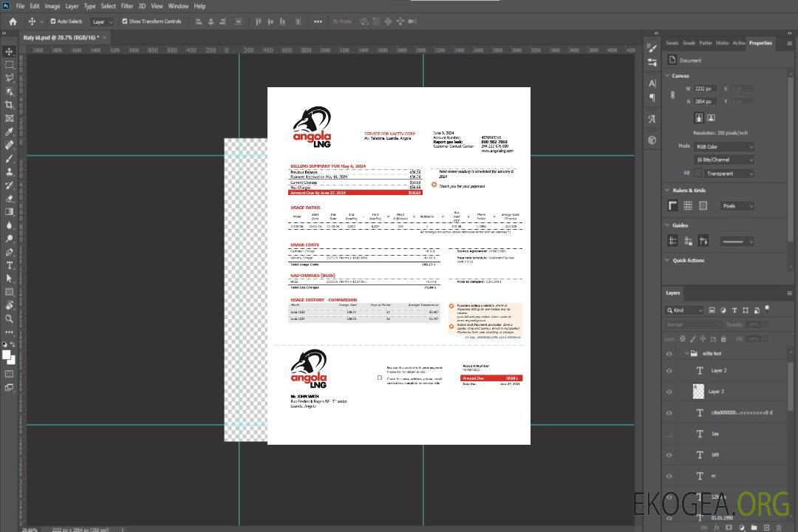Viewport: 798px width, 532px height.
Task: Click the canvas Width input field
Action: pos(705,89)
